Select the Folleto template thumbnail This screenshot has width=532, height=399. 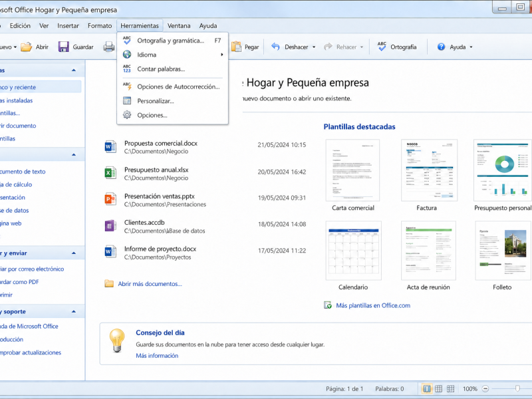(x=503, y=251)
